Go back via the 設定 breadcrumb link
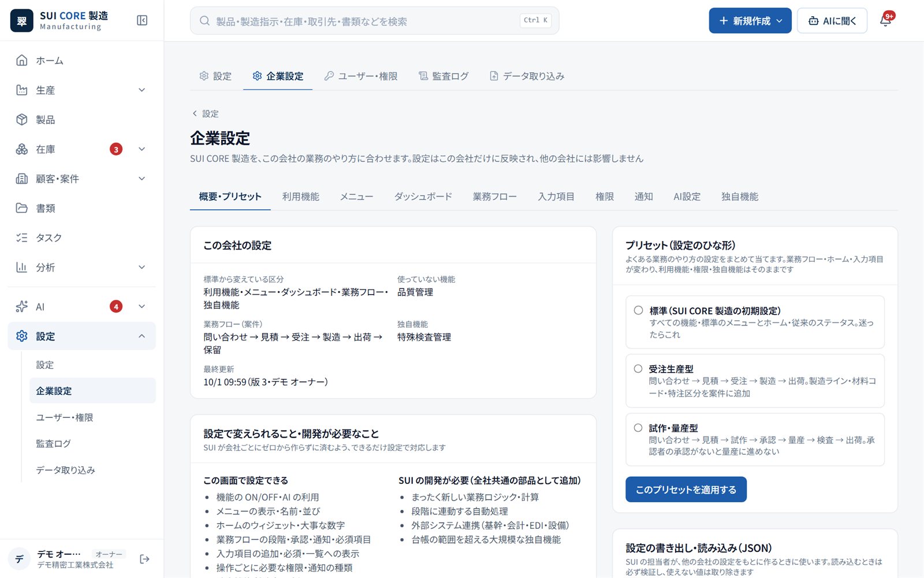Screen dimensions: 924x578 point(206,113)
